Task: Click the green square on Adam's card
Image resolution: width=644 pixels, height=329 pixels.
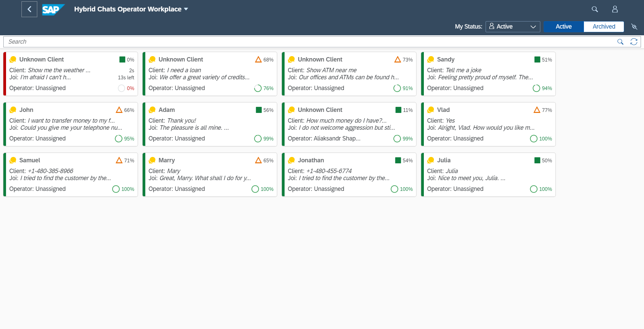Action: pos(259,110)
